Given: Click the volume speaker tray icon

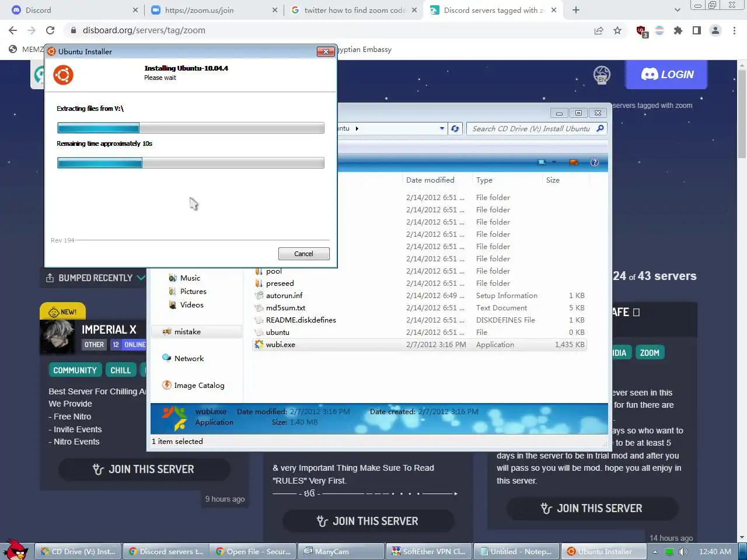Looking at the screenshot, I should point(683,551).
